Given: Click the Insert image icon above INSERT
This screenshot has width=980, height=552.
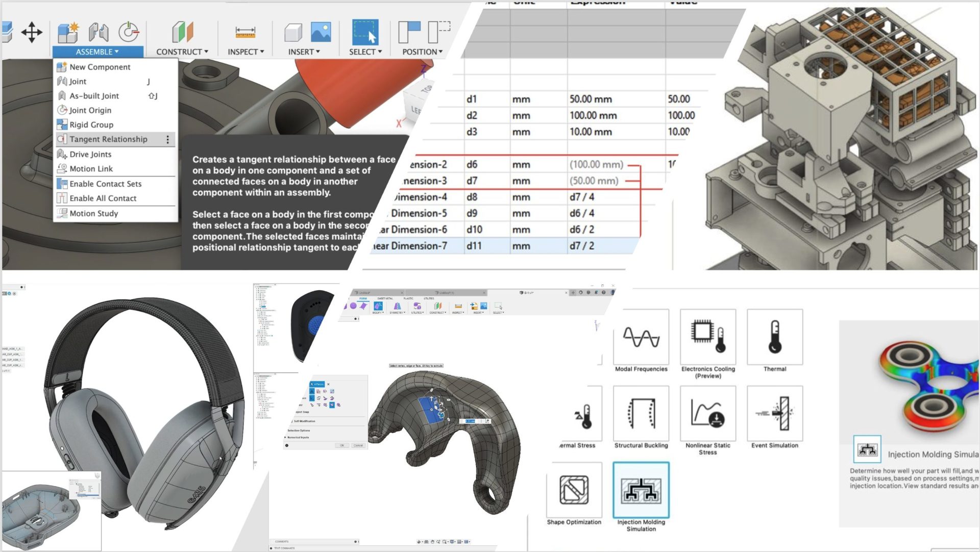Looking at the screenshot, I should (321, 32).
